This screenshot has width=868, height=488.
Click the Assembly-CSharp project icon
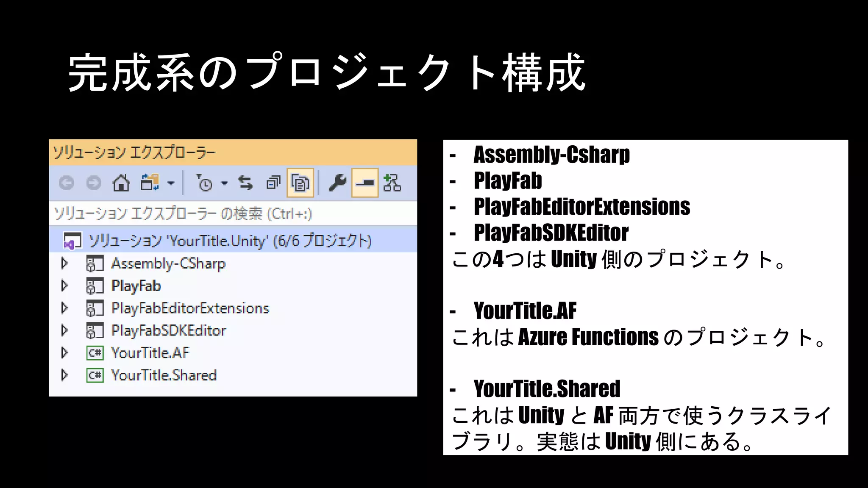pos(95,263)
